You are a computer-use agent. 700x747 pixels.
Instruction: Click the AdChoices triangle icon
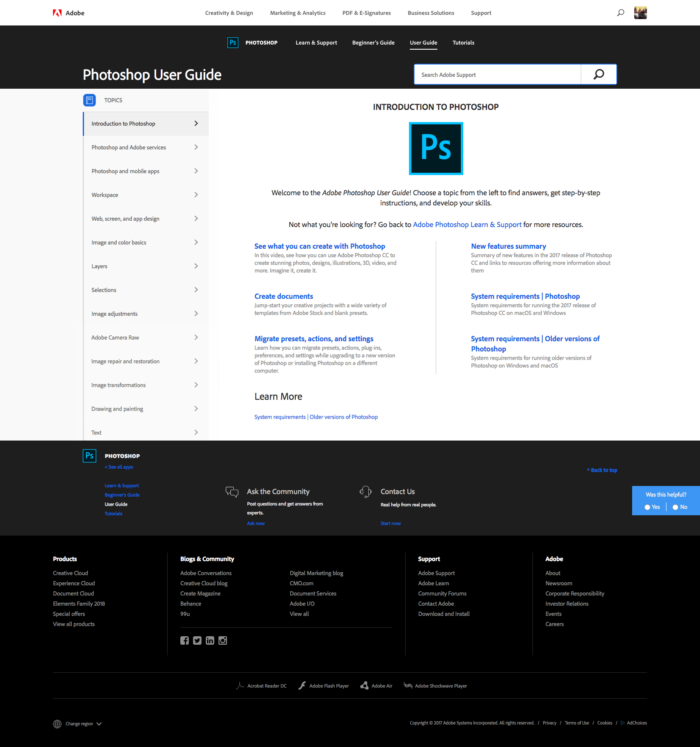623,723
